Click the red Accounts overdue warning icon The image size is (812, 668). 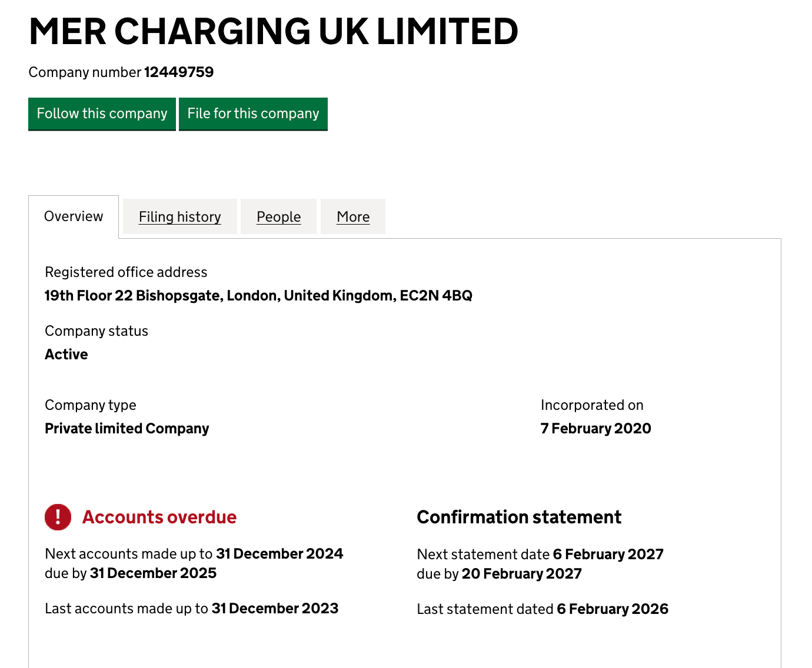[58, 517]
